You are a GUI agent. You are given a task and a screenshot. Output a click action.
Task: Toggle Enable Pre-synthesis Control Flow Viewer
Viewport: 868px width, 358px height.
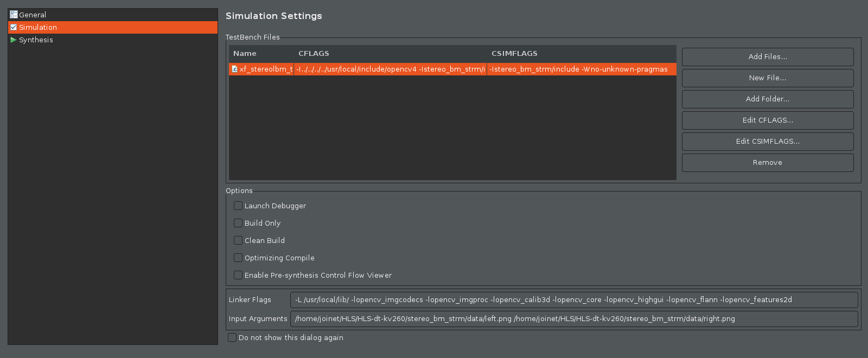(x=238, y=275)
